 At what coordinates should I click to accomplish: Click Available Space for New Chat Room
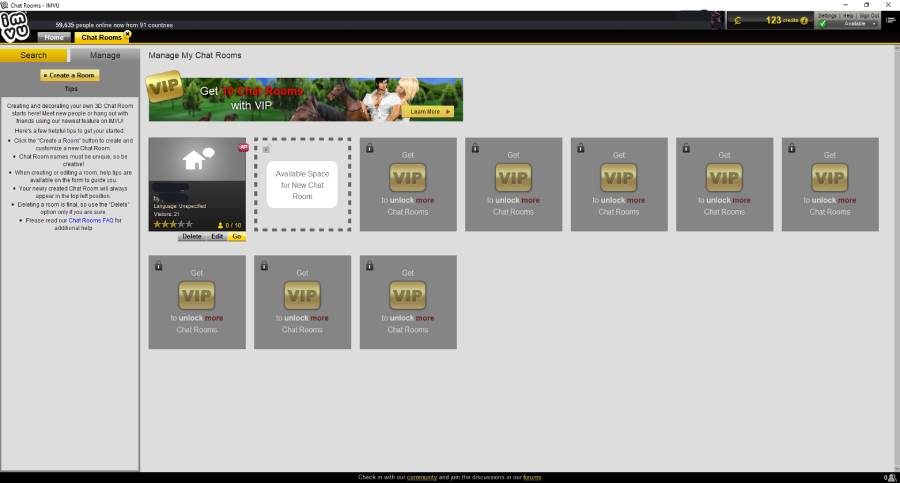tap(302, 184)
